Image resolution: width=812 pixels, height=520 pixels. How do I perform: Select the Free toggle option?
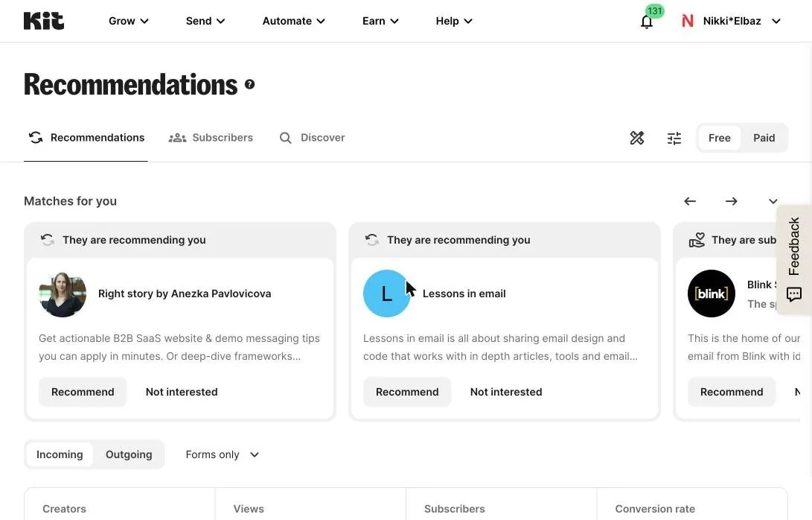[x=719, y=138]
